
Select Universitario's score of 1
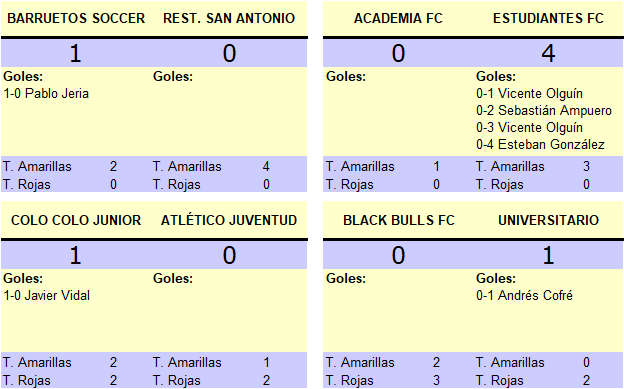click(548, 255)
